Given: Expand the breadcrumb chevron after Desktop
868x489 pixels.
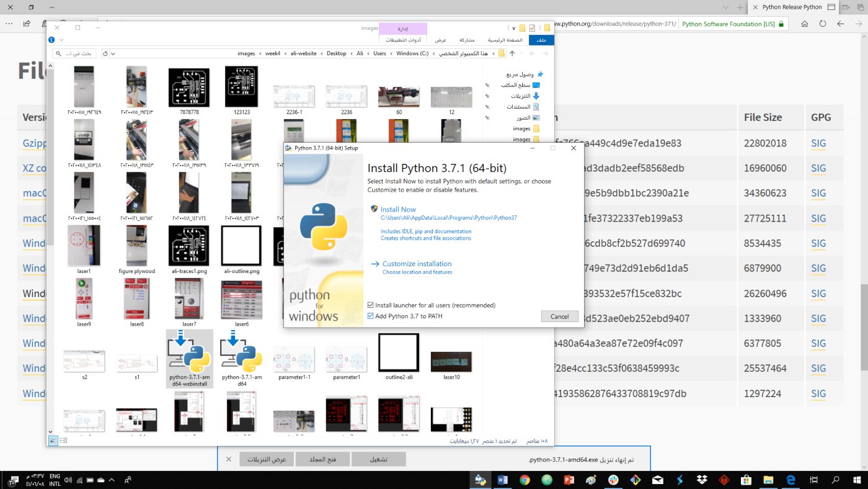Looking at the screenshot, I should (322, 53).
